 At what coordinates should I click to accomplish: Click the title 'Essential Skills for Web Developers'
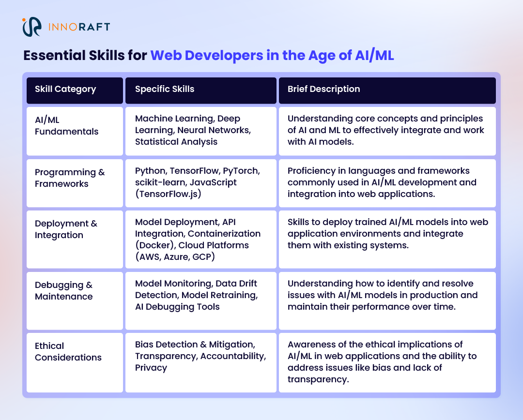click(208, 55)
